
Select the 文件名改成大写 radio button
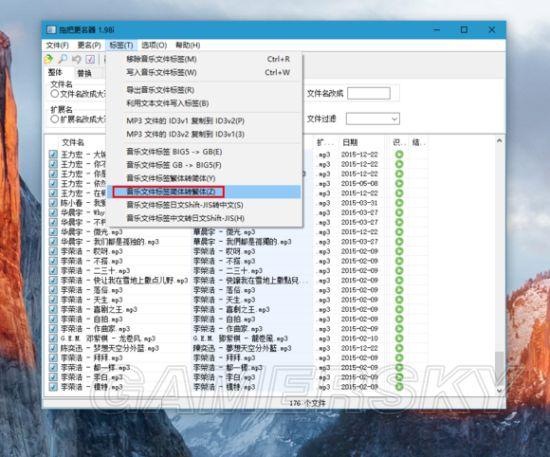tap(54, 94)
